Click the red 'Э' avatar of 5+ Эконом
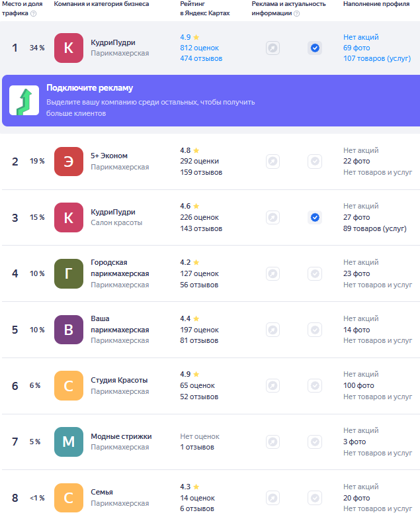Screen dimensions: 420x523 point(69,162)
